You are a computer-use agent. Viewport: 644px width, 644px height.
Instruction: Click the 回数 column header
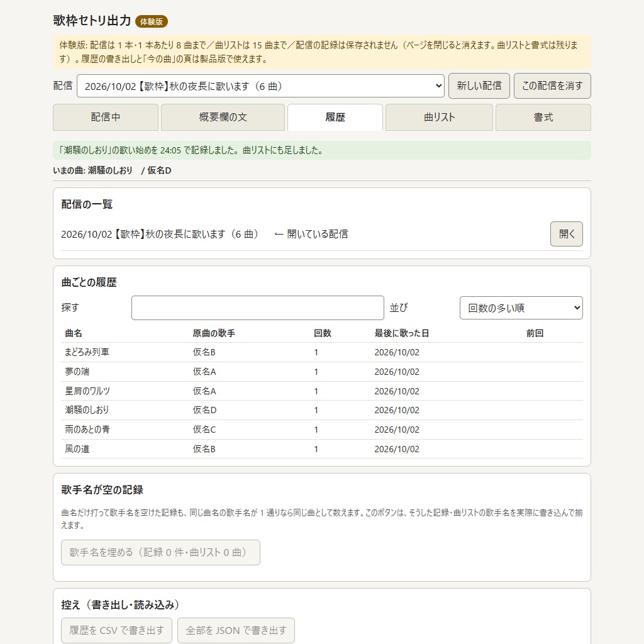coord(323,333)
